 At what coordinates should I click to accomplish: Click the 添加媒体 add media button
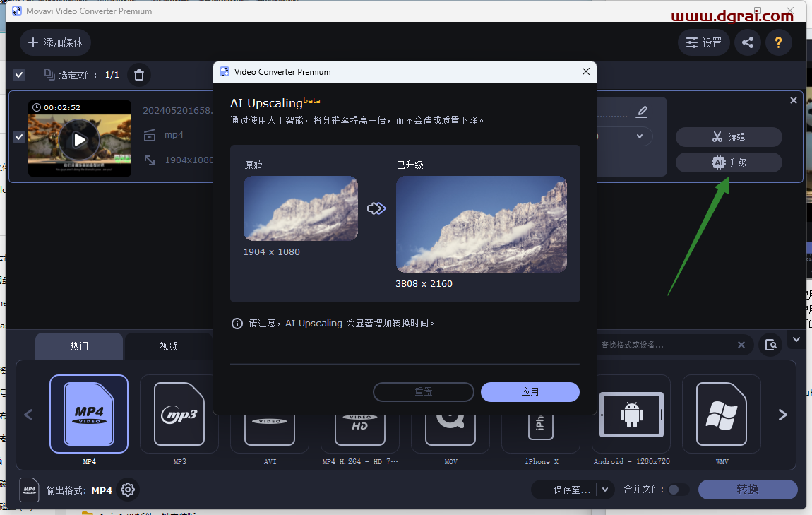click(x=55, y=42)
